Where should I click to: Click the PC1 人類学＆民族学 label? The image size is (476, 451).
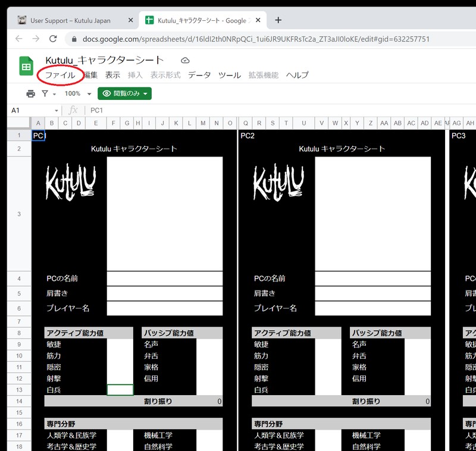71,435
